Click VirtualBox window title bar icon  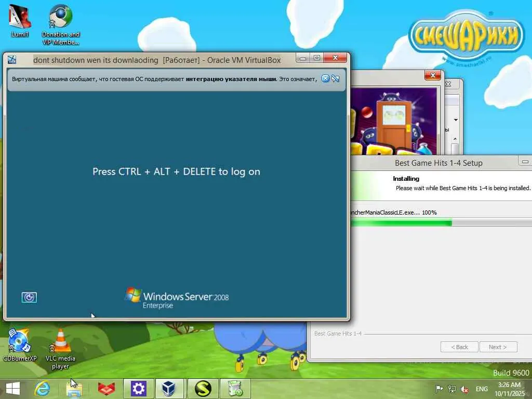(12, 60)
